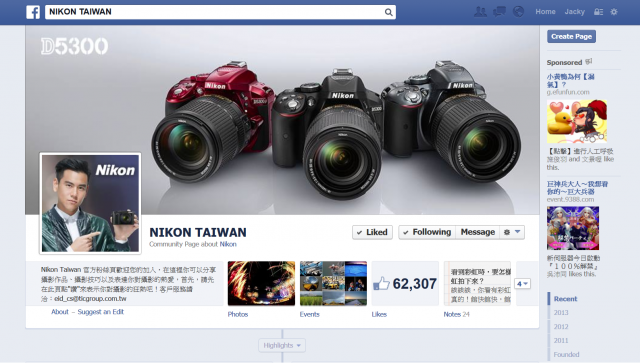Open the Nikon community page link
Image resolution: width=640 pixels, height=363 pixels.
click(x=228, y=244)
